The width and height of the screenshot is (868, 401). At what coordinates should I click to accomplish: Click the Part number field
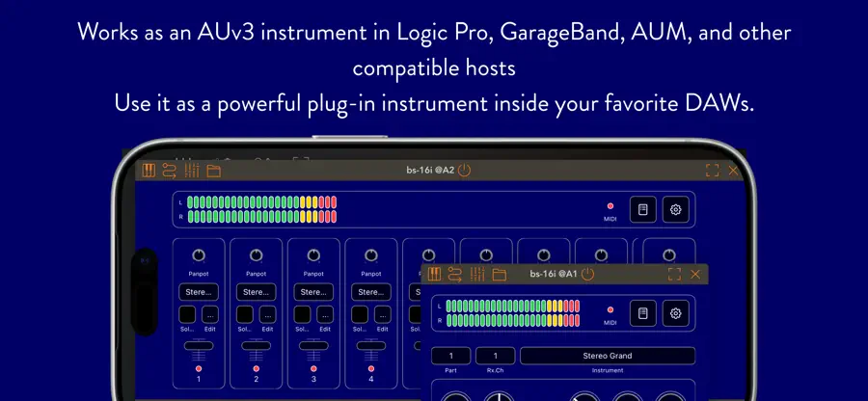[451, 356]
